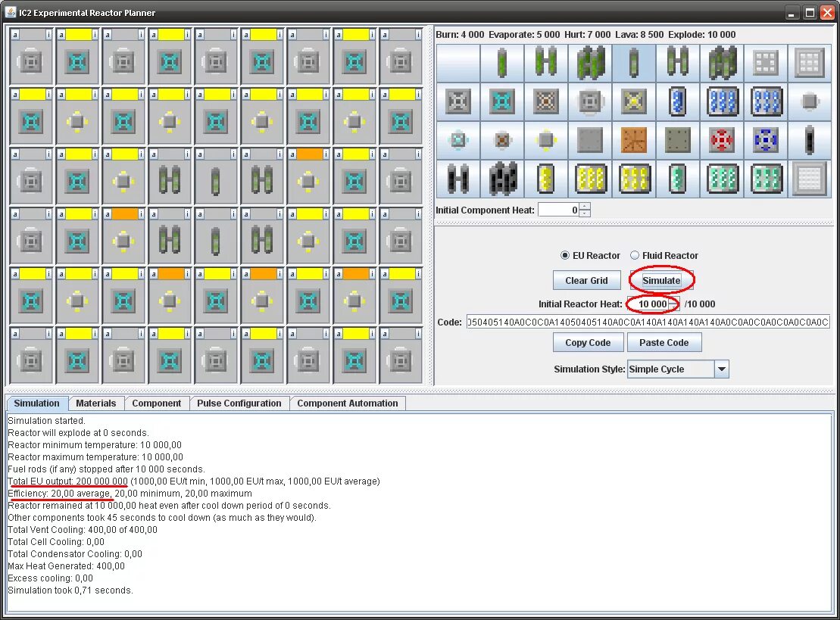Click into the reactor Code text field
The image size is (840, 620).
tap(648, 322)
